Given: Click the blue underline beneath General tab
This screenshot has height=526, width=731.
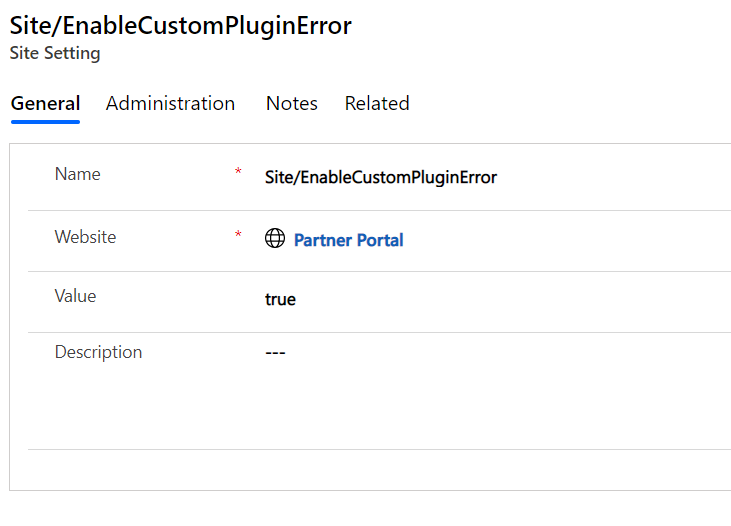Looking at the screenshot, I should pyautogui.click(x=45, y=121).
